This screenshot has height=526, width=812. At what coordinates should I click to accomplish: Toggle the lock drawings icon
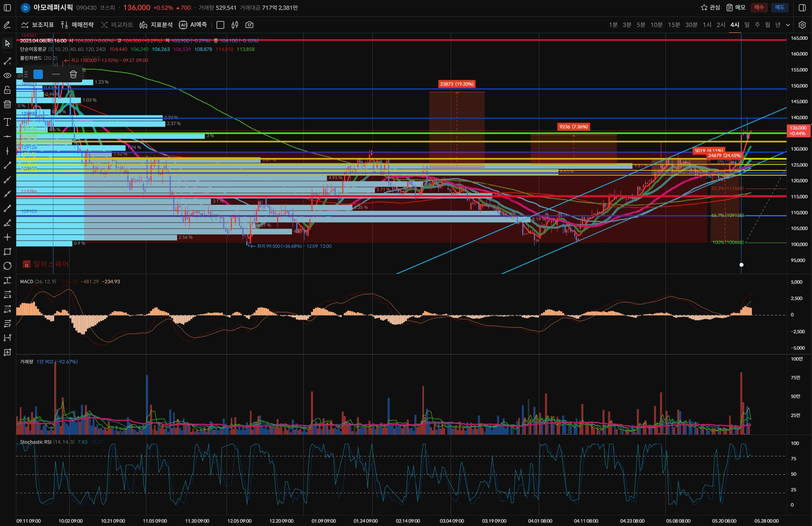coord(7,90)
